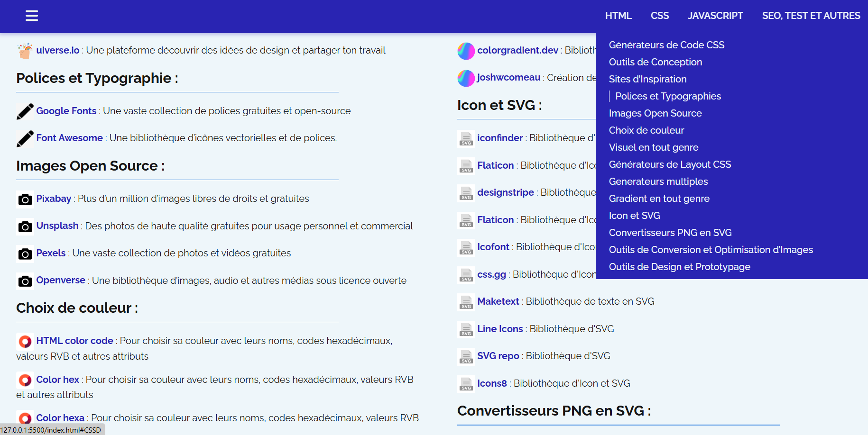Open the SEO, TEST ET AUTRES menu
Viewport: 868px width, 435px height.
pyautogui.click(x=811, y=16)
